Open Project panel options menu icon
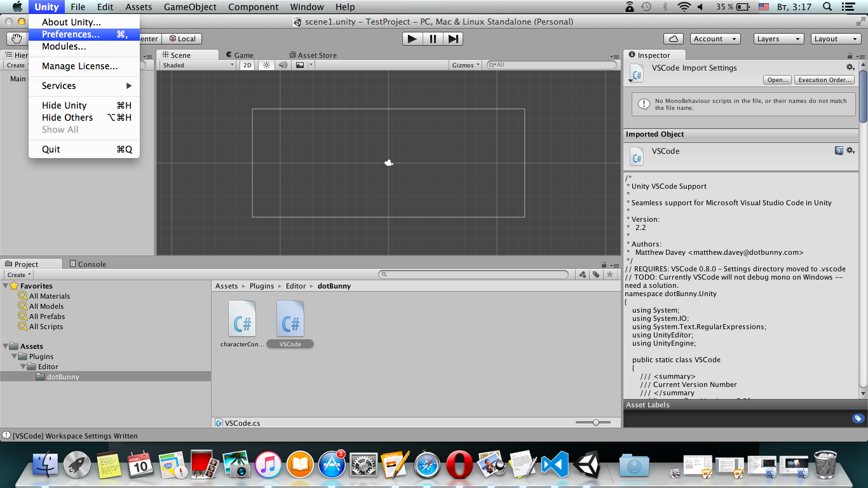This screenshot has height=488, width=868. 614,264
